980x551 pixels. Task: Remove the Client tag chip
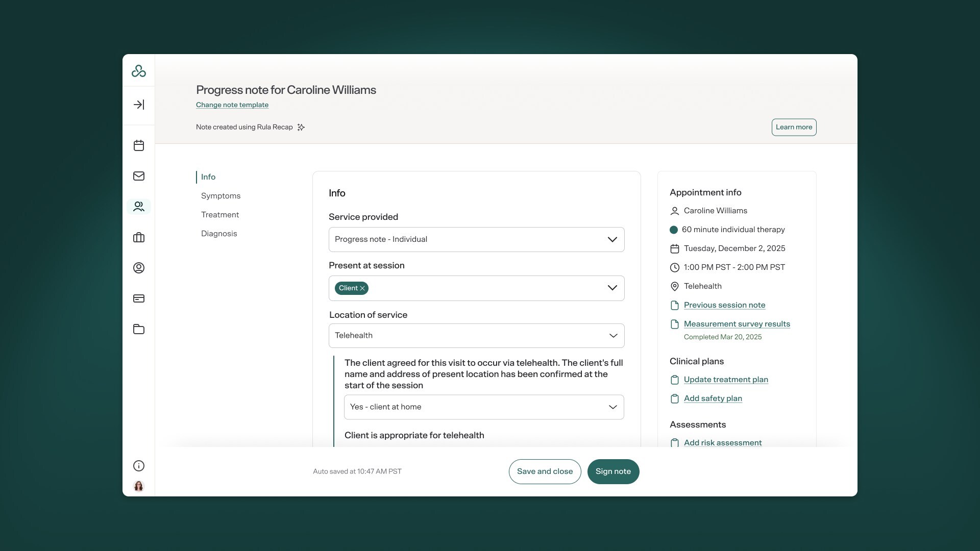[362, 288]
